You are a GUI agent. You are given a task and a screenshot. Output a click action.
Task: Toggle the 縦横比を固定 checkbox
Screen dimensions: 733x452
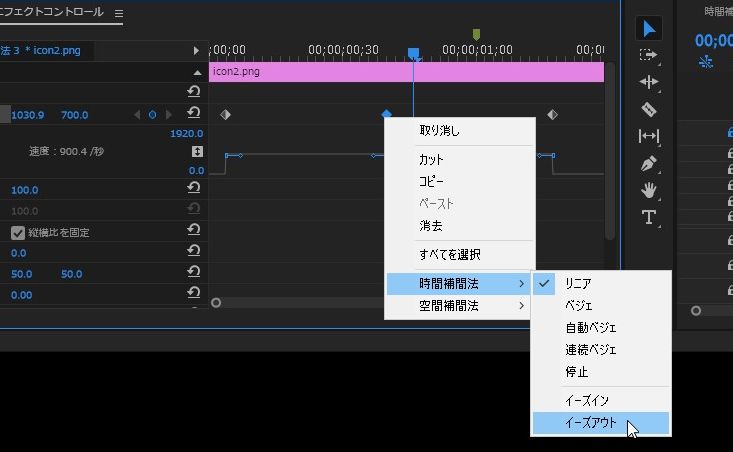tap(18, 233)
